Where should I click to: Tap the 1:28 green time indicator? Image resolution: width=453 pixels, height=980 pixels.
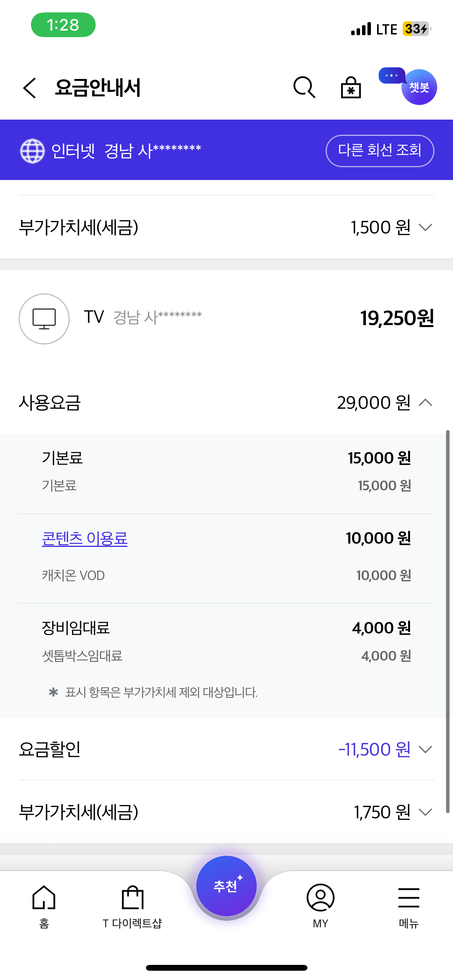coord(63,25)
